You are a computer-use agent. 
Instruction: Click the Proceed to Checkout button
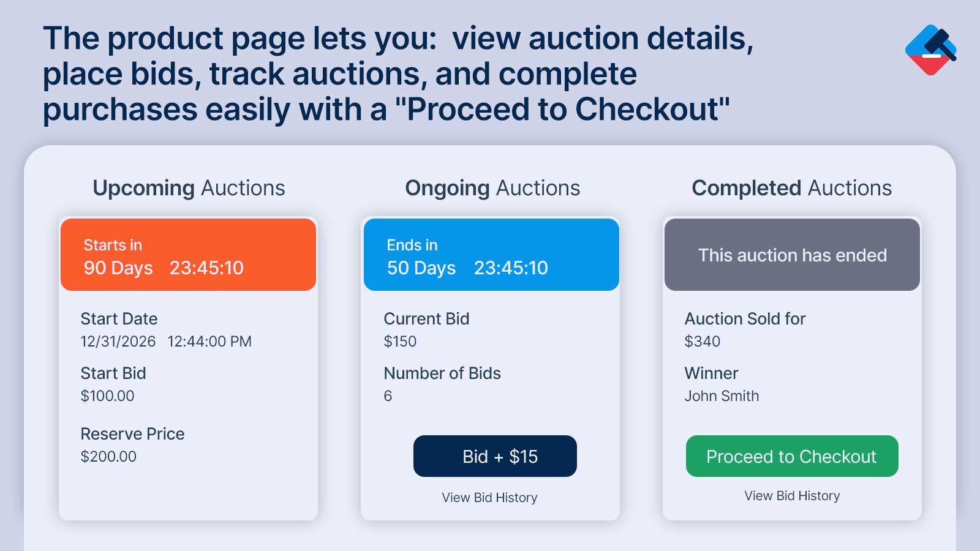[792, 456]
